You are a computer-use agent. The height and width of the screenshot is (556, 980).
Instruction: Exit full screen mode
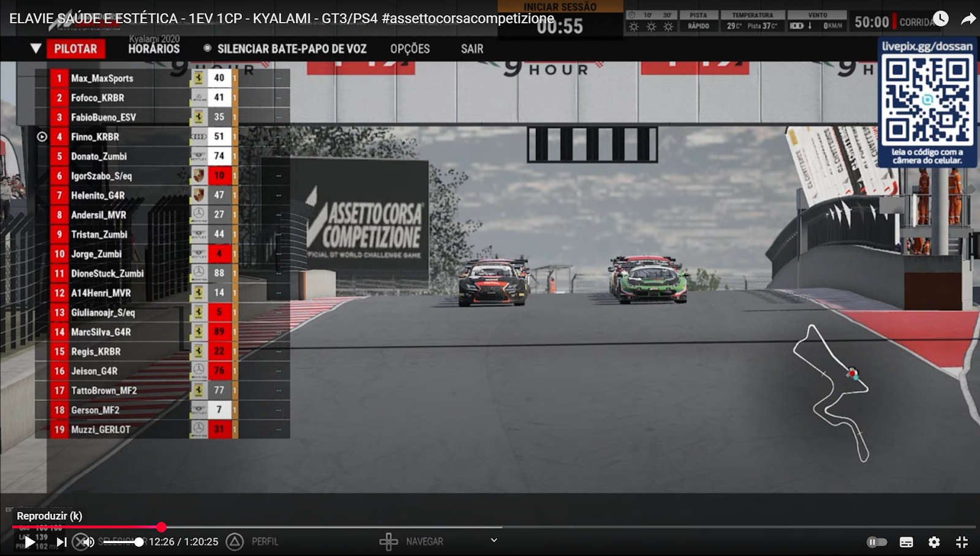[x=962, y=542]
